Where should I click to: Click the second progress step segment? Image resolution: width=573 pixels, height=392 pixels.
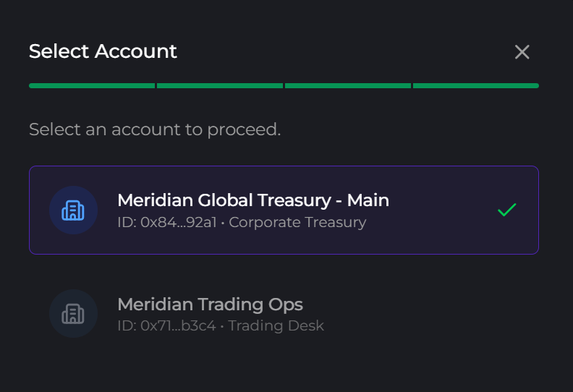[220, 86]
